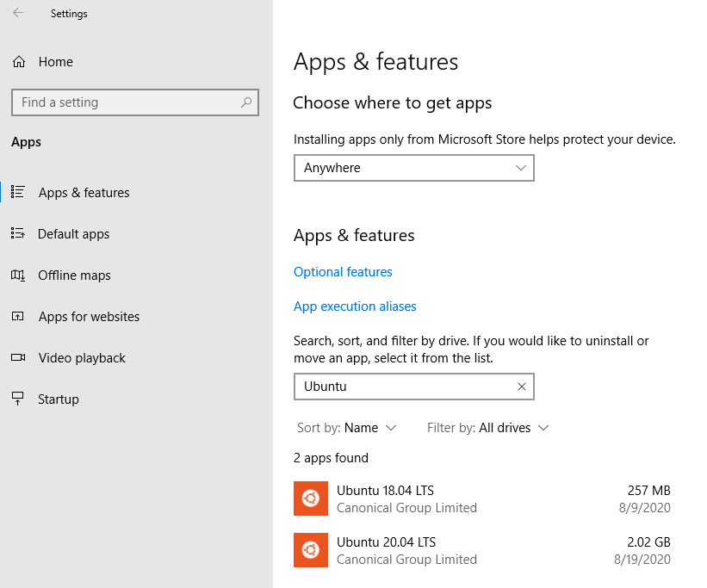Go back with the arrow icon
The width and height of the screenshot is (707, 588).
(18, 13)
